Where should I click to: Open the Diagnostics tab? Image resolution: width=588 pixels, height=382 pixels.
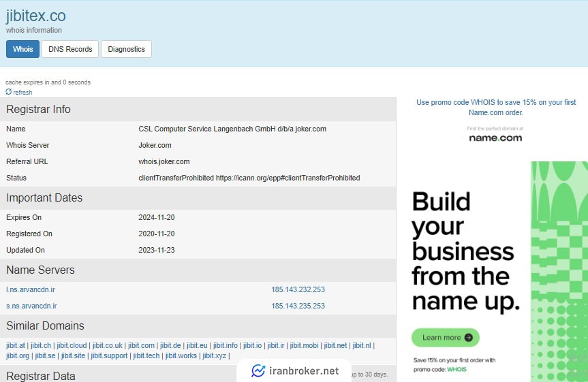(126, 49)
